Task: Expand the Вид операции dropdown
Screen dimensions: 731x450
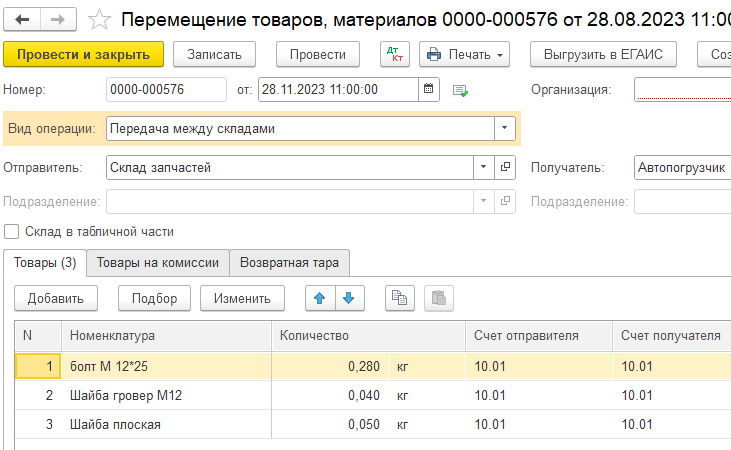Action: (505, 128)
